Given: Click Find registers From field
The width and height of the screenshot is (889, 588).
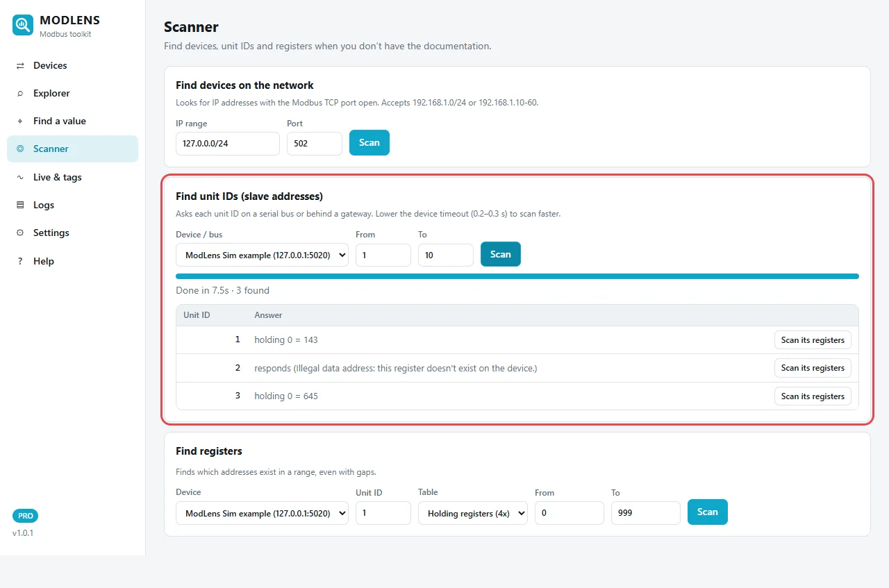Looking at the screenshot, I should click(x=570, y=513).
